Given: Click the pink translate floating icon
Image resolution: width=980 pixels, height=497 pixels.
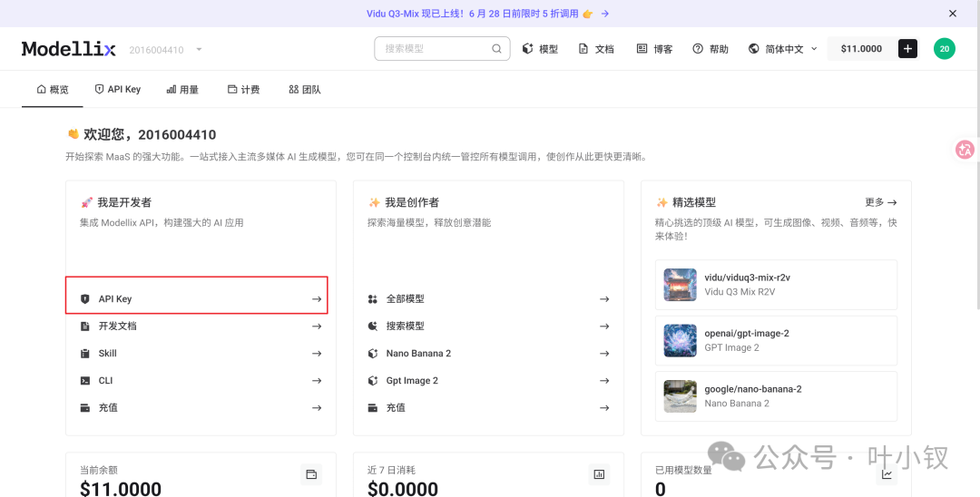Looking at the screenshot, I should (965, 150).
